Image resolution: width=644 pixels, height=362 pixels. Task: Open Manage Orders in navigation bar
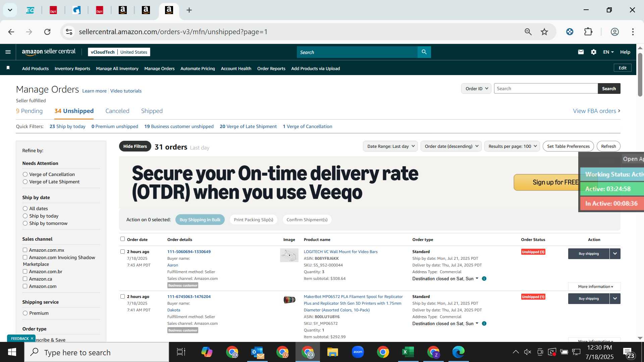coord(159,68)
